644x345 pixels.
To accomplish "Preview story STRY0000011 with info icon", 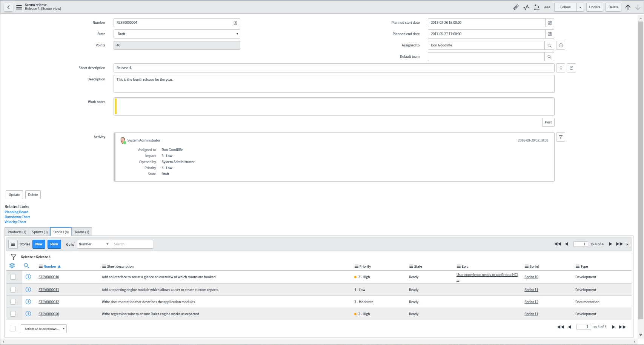I will pyautogui.click(x=28, y=290).
